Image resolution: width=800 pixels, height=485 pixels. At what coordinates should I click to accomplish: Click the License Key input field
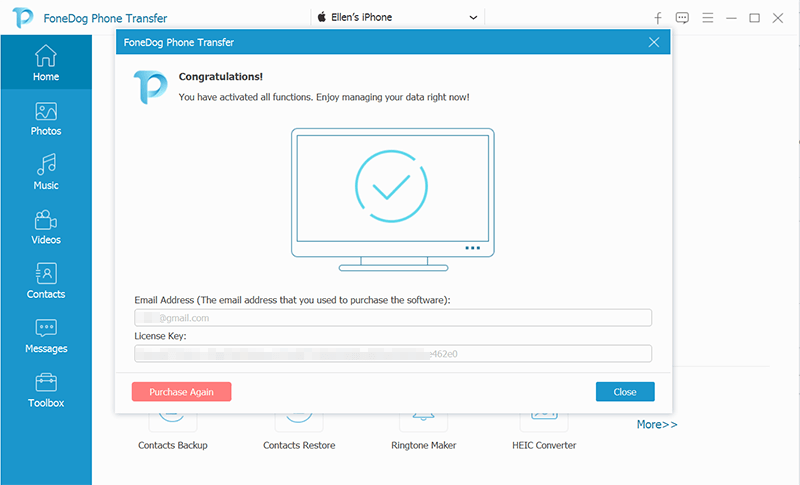click(x=393, y=353)
